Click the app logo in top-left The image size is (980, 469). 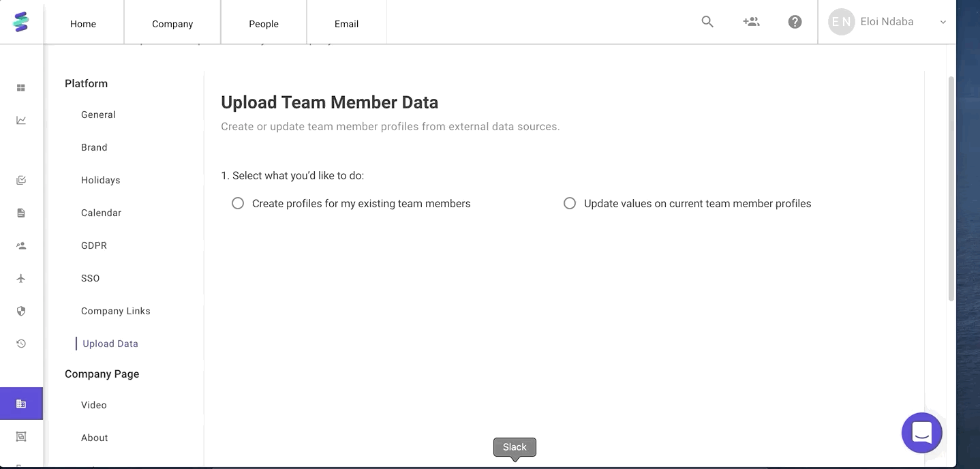click(21, 22)
